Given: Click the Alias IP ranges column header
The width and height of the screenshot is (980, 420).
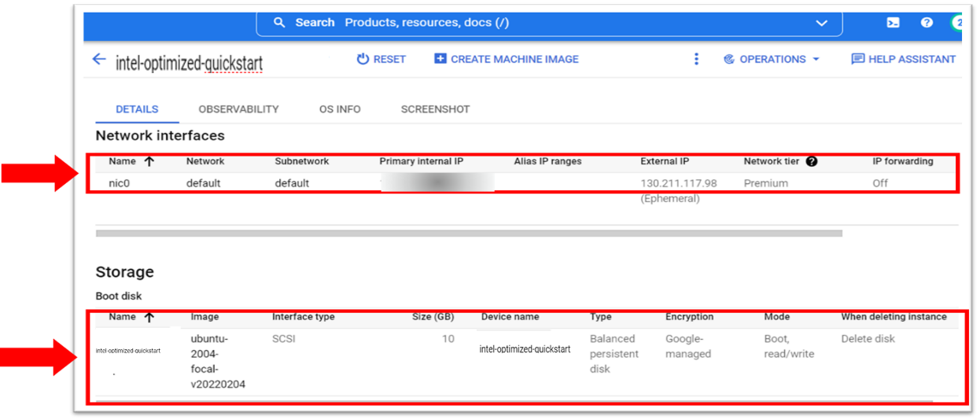Looking at the screenshot, I should pos(548,161).
